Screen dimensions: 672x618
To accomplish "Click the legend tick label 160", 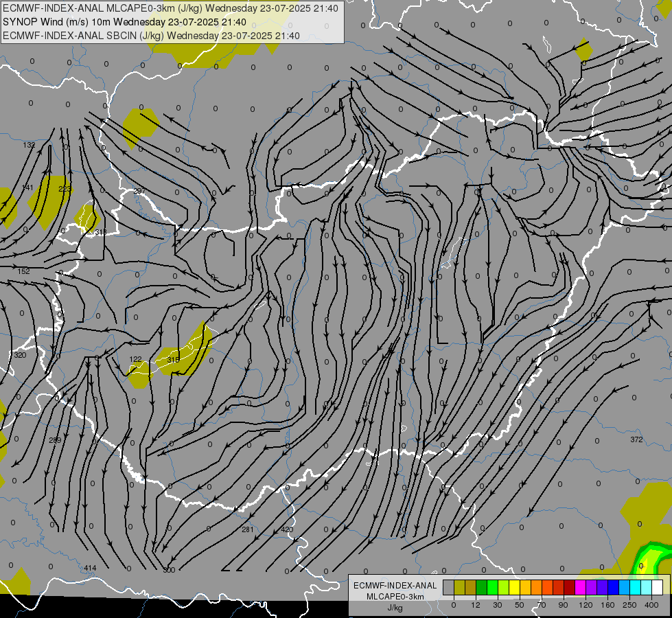I will [607, 605].
